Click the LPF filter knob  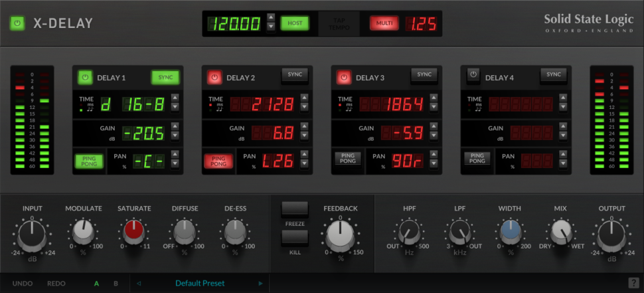(x=460, y=231)
